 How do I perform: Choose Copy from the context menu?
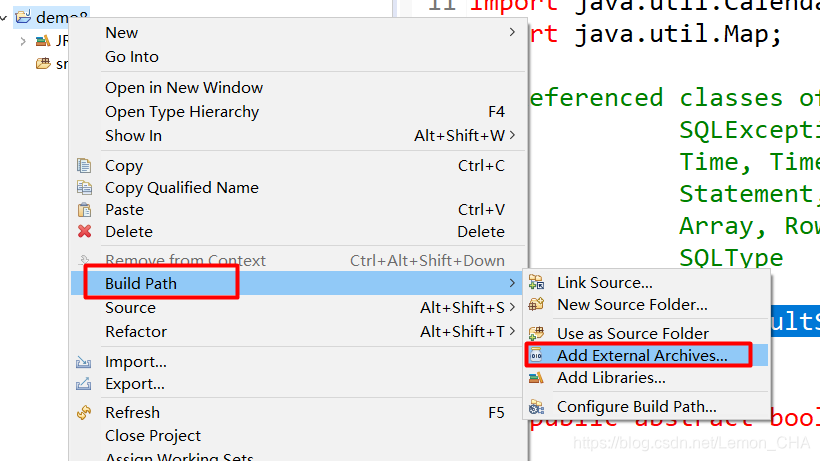pos(298,166)
